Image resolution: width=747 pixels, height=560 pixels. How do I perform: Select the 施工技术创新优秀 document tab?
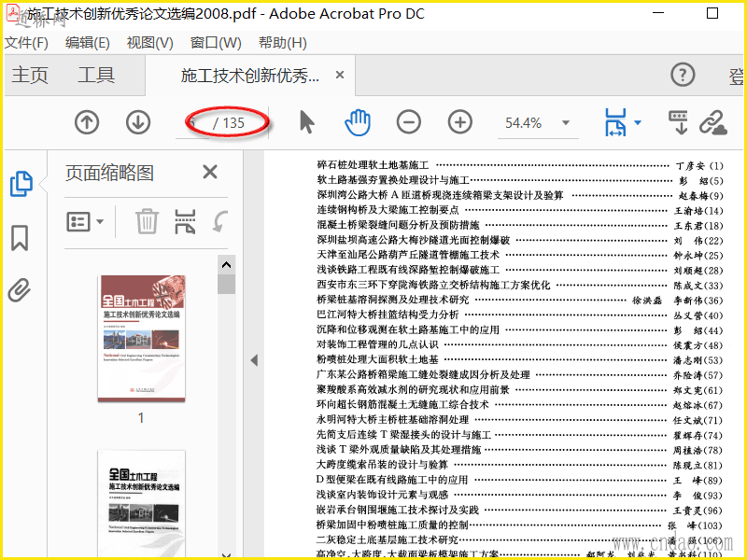click(249, 76)
